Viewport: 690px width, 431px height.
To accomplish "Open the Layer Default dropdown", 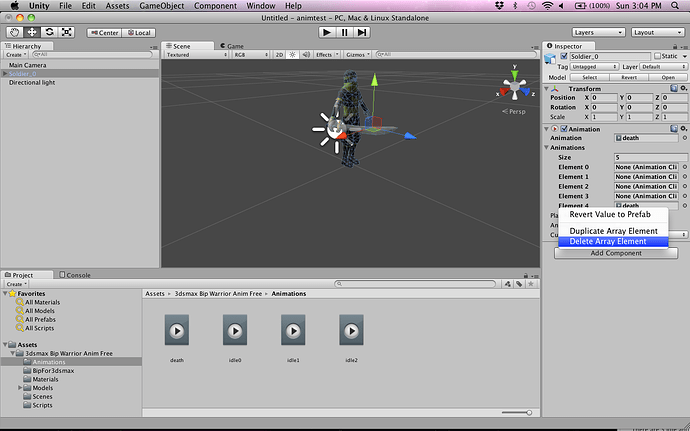I will click(x=663, y=66).
